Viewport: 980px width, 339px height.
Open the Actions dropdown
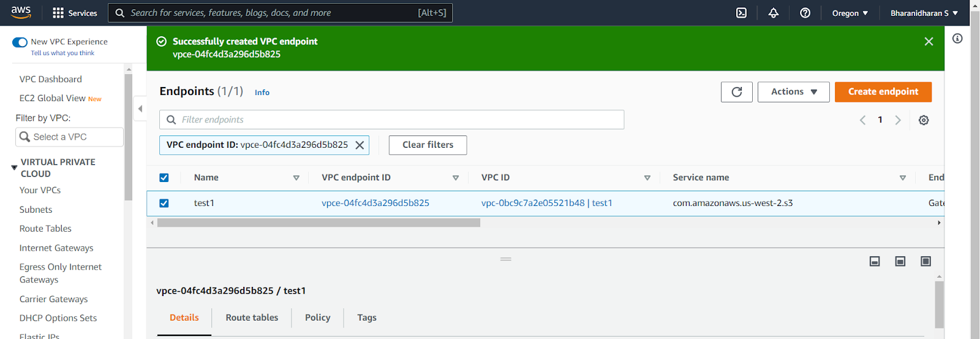point(794,92)
